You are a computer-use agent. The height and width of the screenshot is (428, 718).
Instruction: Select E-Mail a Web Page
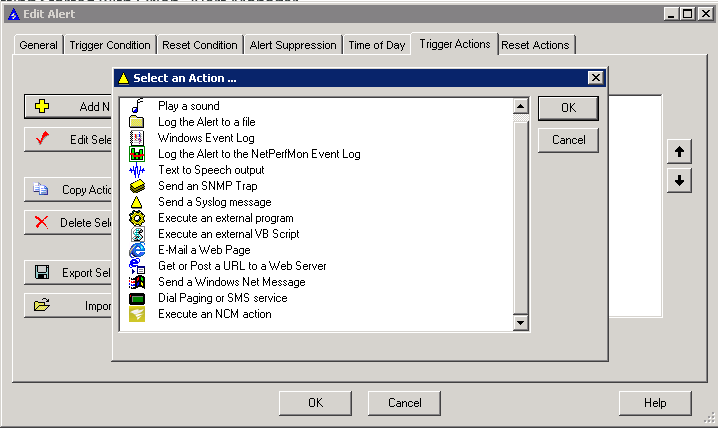[x=204, y=250]
